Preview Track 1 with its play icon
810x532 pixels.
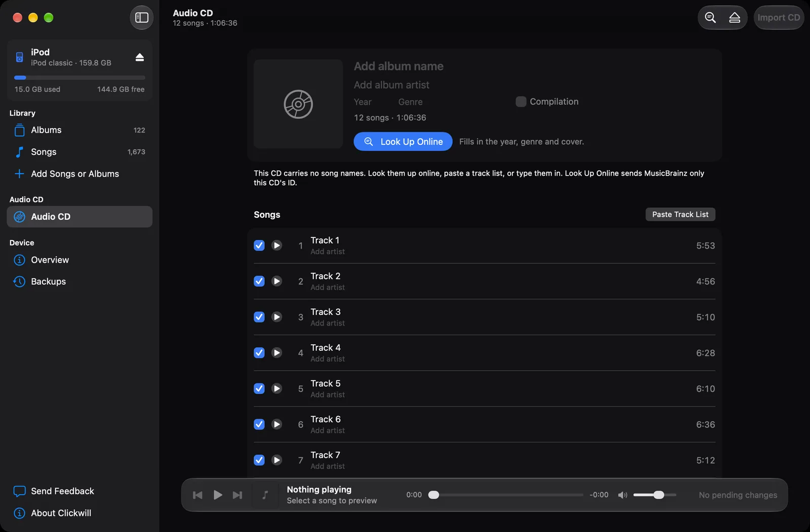coord(277,245)
